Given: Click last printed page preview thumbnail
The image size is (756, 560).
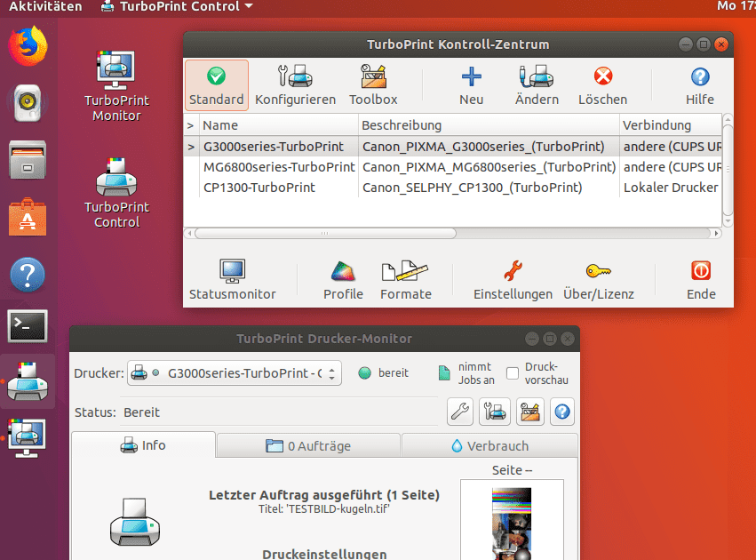Looking at the screenshot, I should click(512, 520).
